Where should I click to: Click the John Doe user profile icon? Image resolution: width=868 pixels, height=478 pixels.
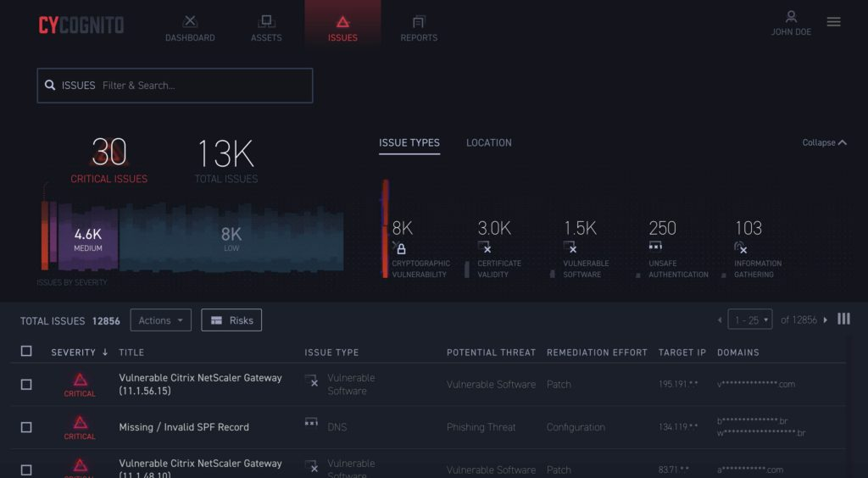(791, 17)
